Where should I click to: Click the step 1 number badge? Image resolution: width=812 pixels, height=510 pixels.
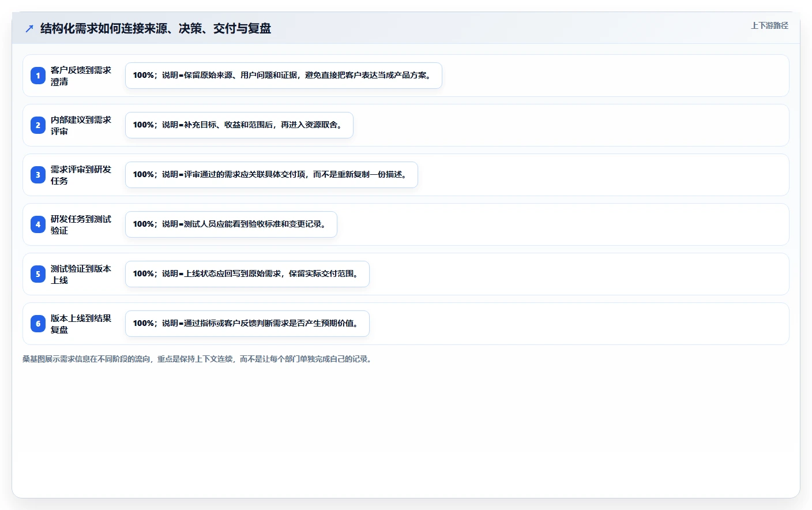point(38,76)
